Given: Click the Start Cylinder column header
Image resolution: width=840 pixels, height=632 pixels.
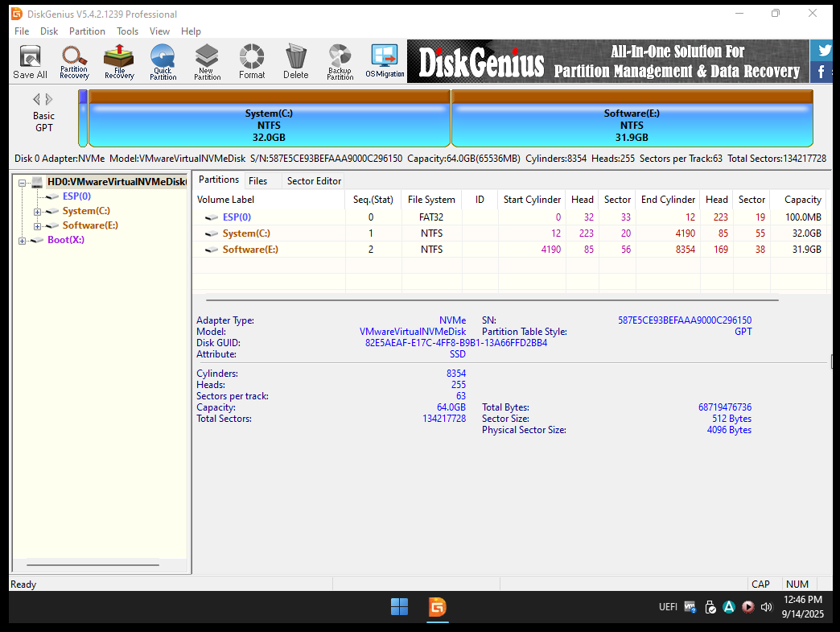Looking at the screenshot, I should (532, 200).
